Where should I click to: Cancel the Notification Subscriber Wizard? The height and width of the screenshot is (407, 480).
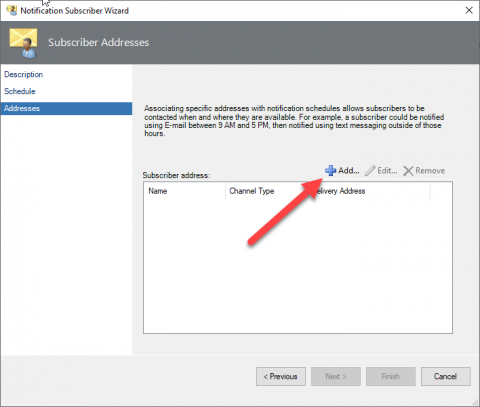coord(446,376)
